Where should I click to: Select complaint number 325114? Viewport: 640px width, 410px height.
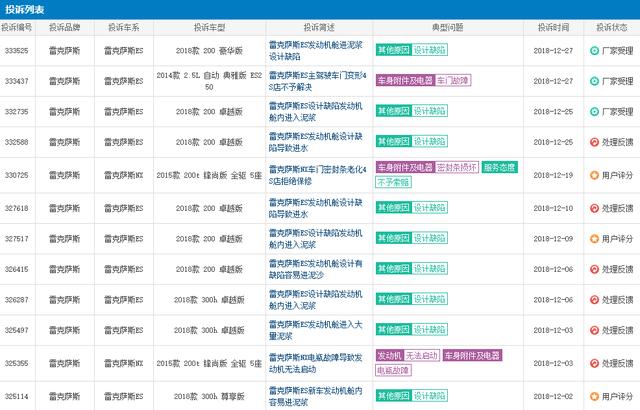17,396
